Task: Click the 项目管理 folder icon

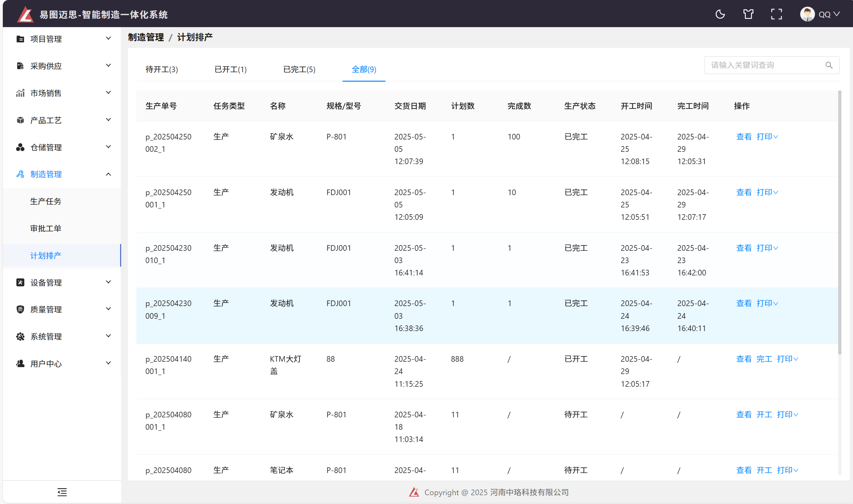Action: pyautogui.click(x=20, y=39)
